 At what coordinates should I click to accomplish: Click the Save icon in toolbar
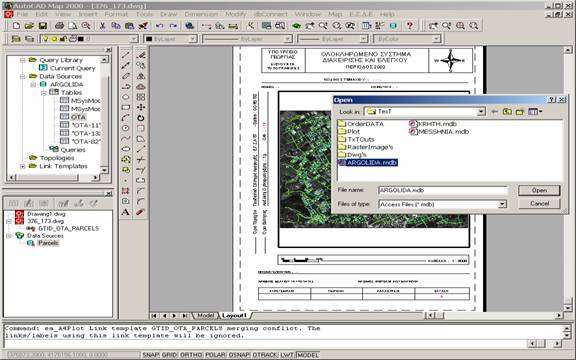point(43,26)
